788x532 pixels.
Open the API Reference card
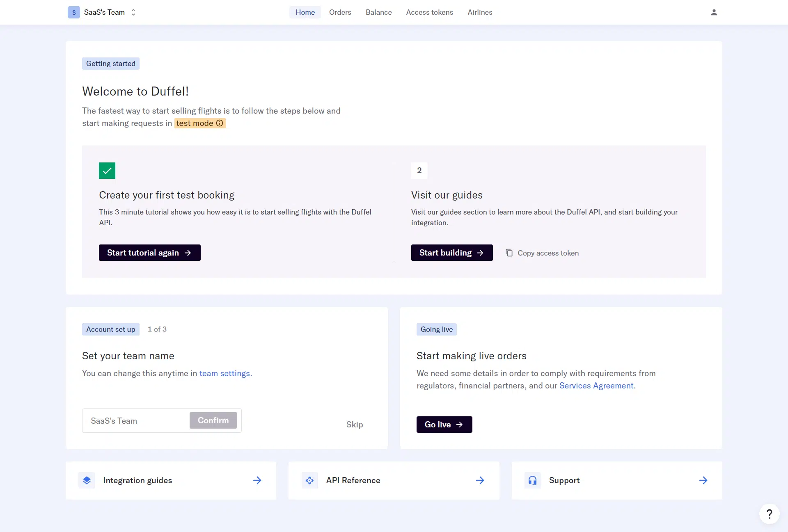tap(394, 480)
